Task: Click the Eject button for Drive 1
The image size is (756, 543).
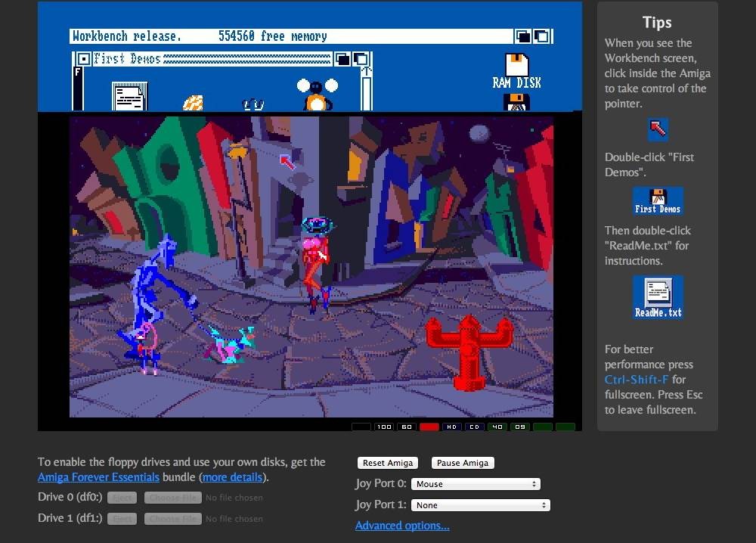Action: pos(122,519)
